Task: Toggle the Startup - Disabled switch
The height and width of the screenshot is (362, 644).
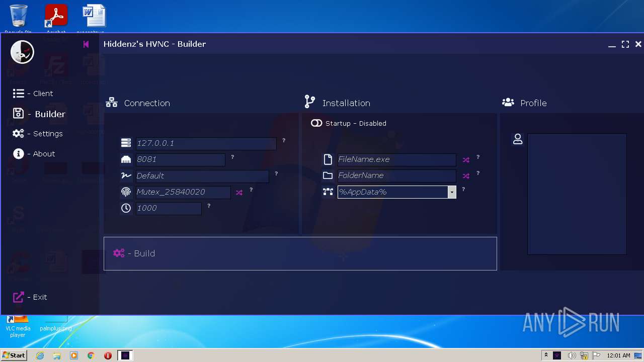Action: pyautogui.click(x=316, y=123)
